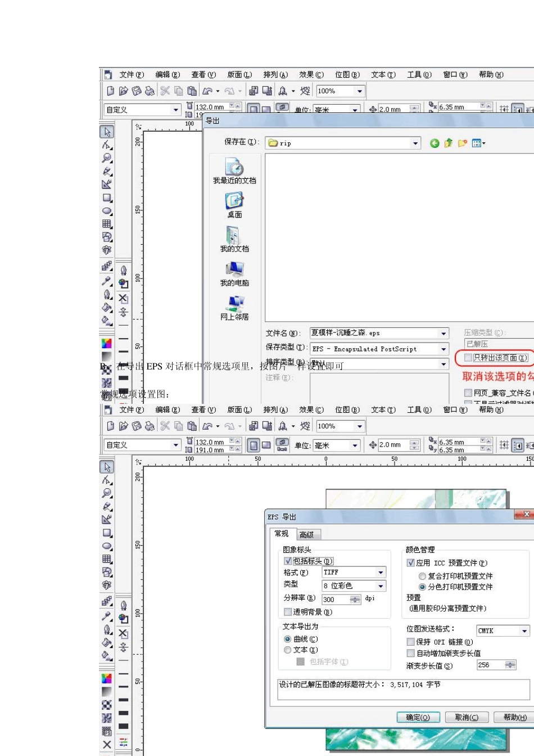
Task: Adjust 分辨率 300 dpi spinner
Action: pyautogui.click(x=355, y=600)
